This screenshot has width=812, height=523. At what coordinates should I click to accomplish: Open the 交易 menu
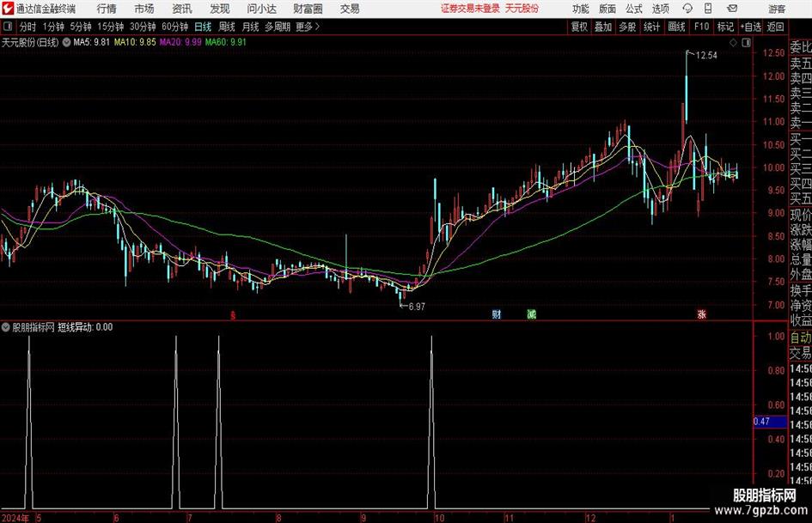coord(350,9)
